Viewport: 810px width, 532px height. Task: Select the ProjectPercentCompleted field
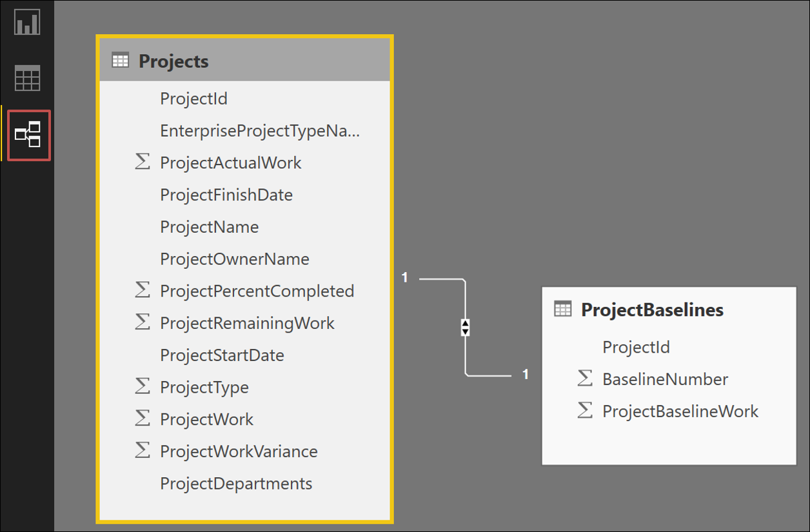[x=257, y=291]
